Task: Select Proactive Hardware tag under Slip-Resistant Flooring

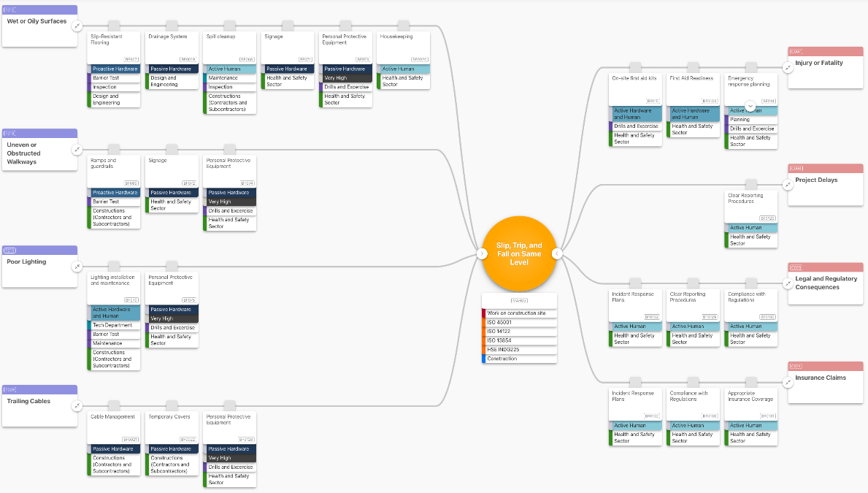Action: pyautogui.click(x=114, y=69)
